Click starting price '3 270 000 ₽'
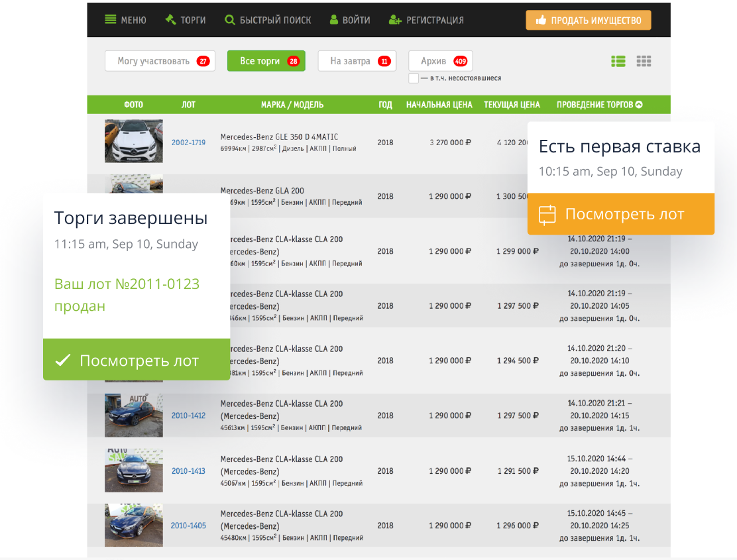 coord(450,142)
